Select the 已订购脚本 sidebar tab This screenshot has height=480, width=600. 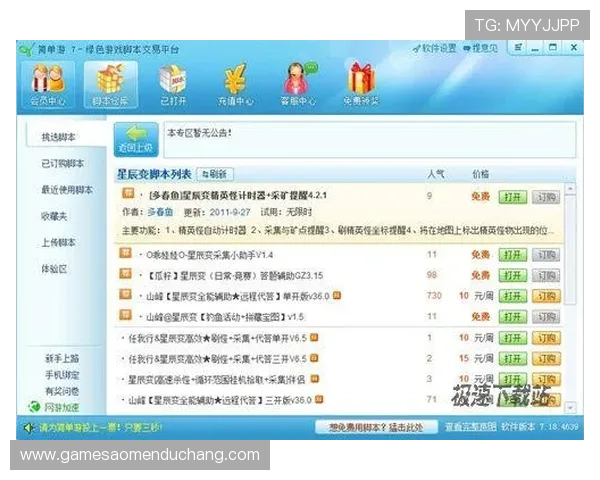63,163
